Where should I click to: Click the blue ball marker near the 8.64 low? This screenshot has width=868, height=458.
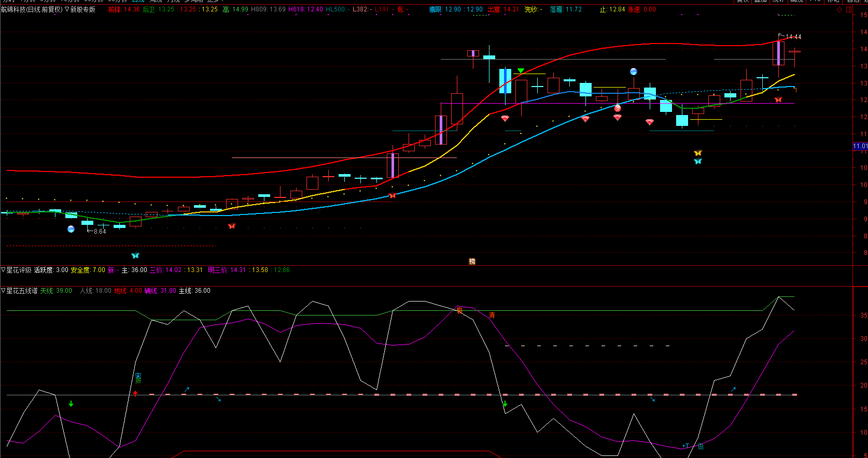tap(71, 229)
